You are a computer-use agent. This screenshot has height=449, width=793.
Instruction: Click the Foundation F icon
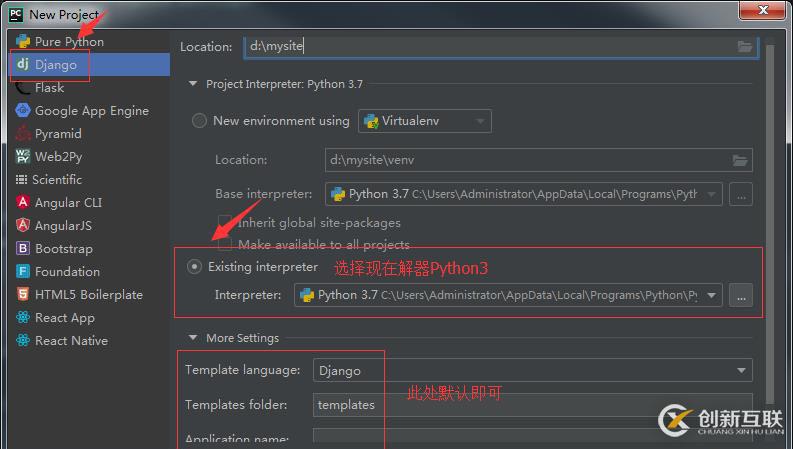(x=23, y=271)
